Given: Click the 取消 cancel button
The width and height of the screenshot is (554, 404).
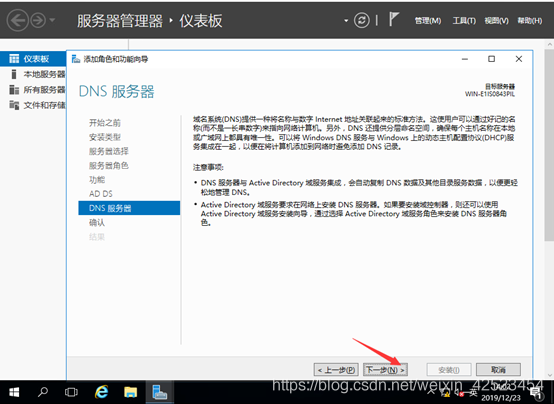Looking at the screenshot, I should pyautogui.click(x=498, y=370).
